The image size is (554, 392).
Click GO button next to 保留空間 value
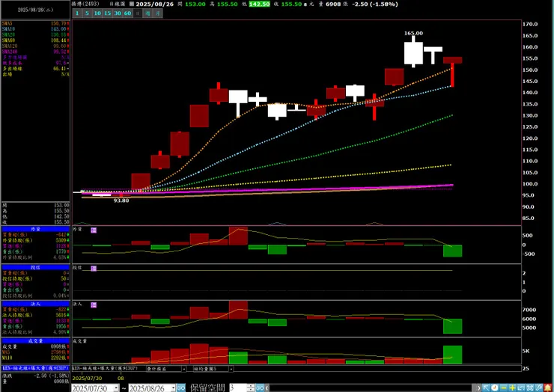pos(260,388)
